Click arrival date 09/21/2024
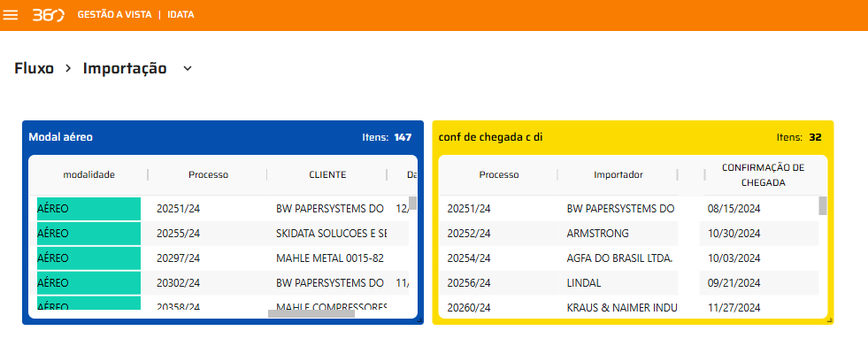Viewport: 868px width, 354px height. coord(734,283)
